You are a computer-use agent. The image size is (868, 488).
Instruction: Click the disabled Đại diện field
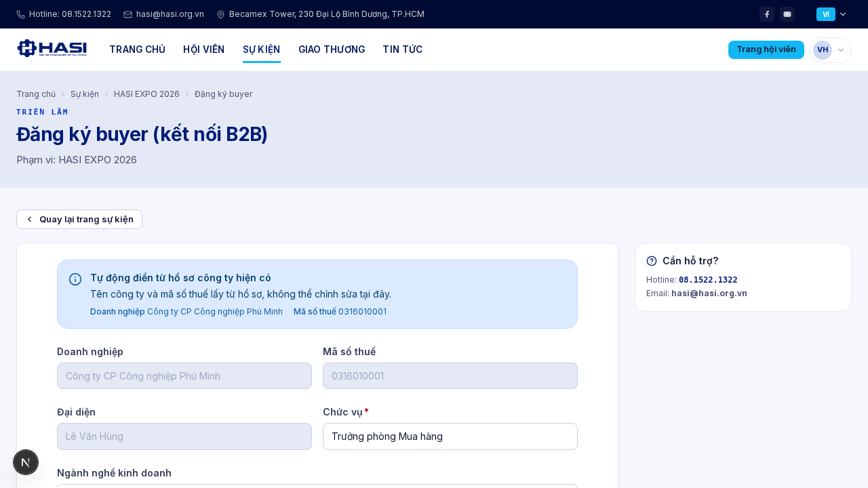click(x=184, y=436)
